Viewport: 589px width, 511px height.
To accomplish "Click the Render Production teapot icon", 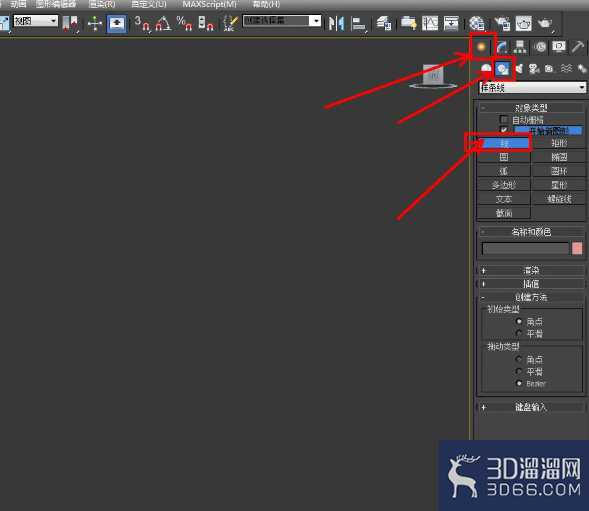I will pos(545,23).
